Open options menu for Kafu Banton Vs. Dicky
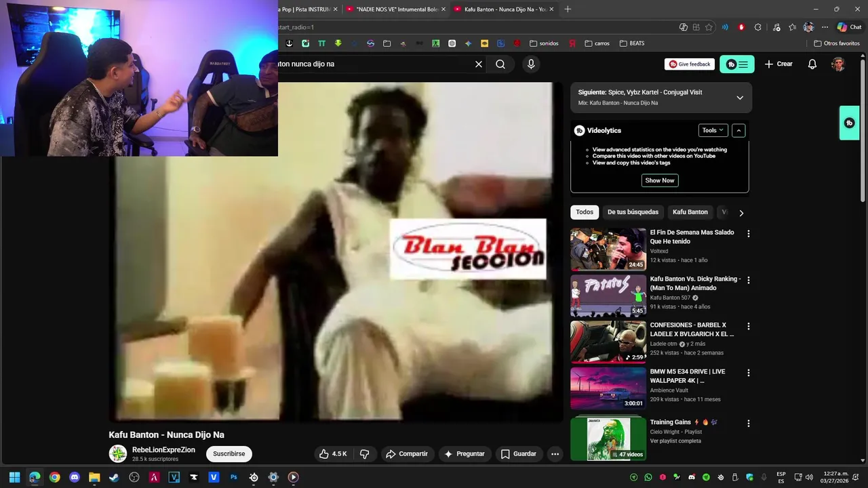868x488 pixels. point(749,280)
